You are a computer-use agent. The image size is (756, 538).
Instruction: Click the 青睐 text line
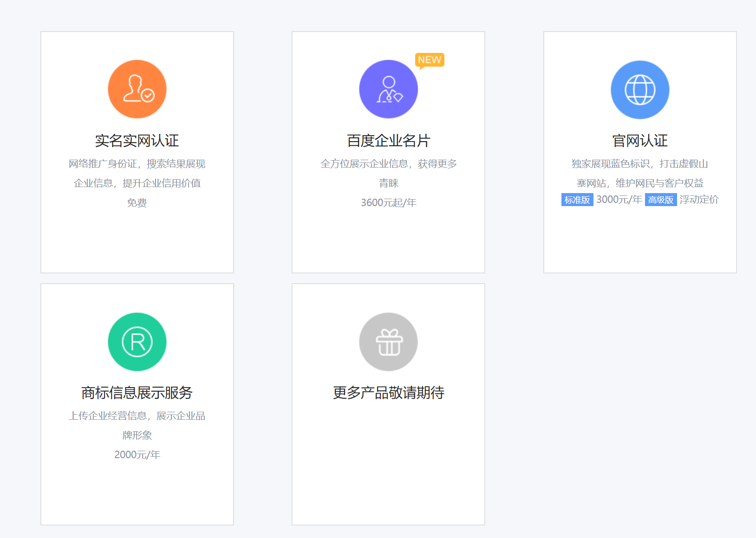[389, 183]
